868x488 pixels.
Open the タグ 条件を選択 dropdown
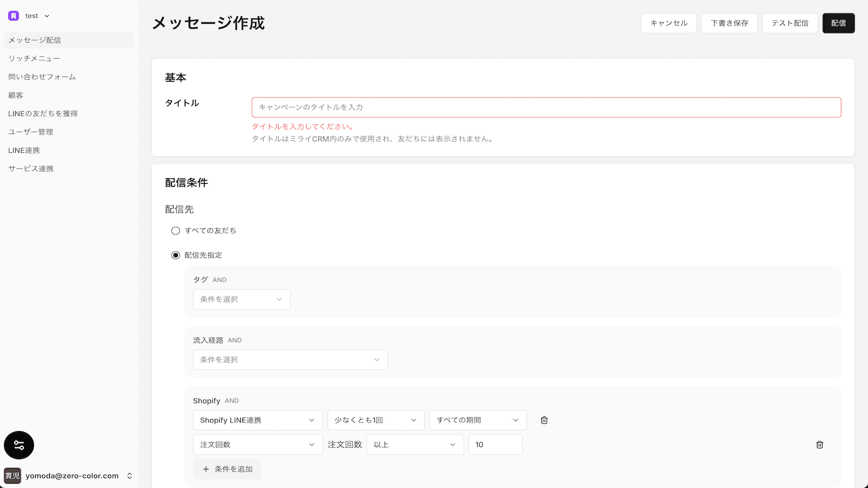(241, 299)
